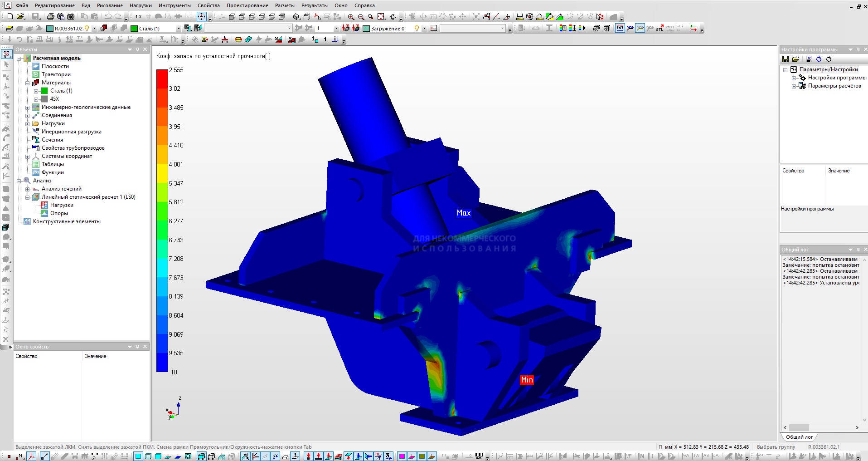Toggle the EXT display button

click(x=620, y=28)
